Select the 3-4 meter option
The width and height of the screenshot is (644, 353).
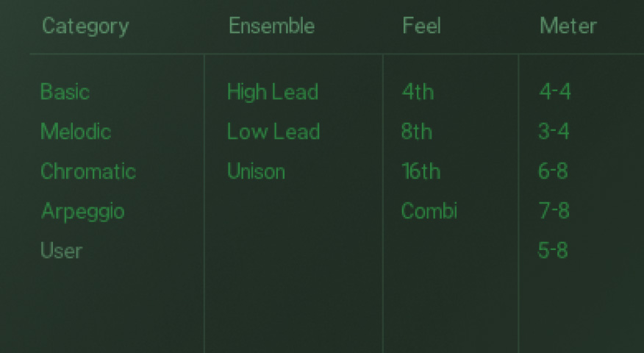(x=554, y=132)
